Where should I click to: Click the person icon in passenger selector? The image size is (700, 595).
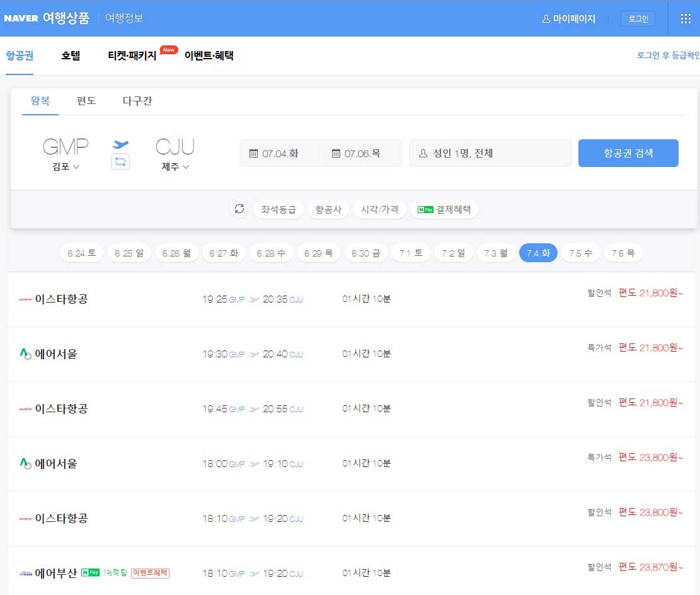[424, 152]
